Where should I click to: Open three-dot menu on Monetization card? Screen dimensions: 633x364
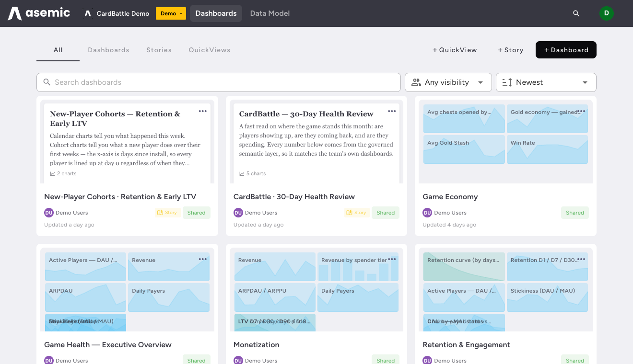point(392,259)
